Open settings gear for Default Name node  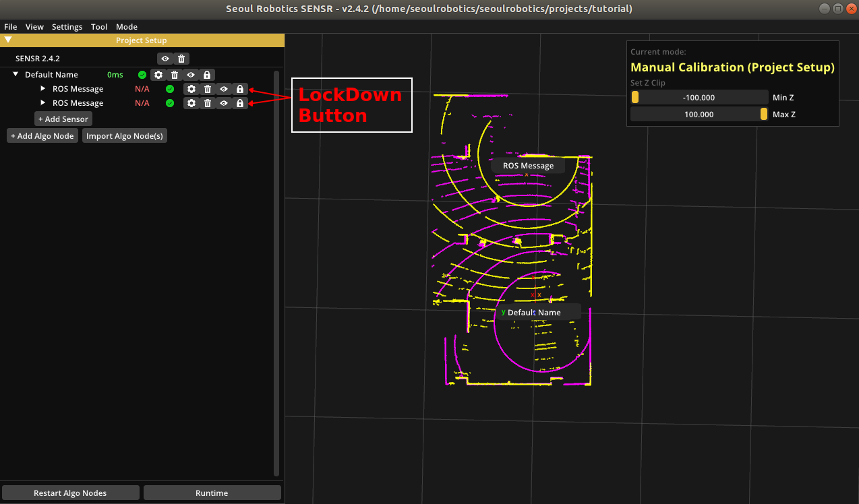(158, 75)
